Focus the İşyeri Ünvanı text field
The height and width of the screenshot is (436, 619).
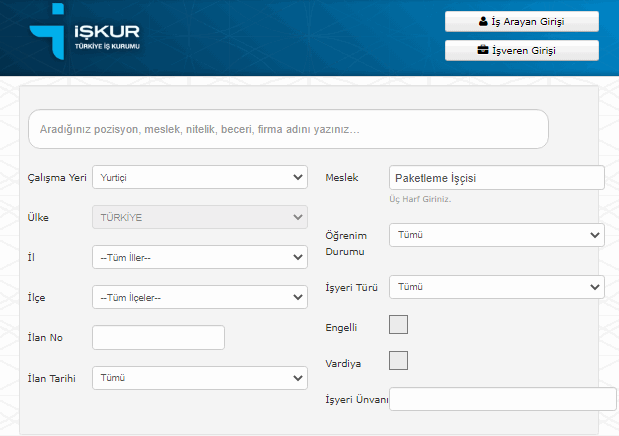tap(503, 399)
